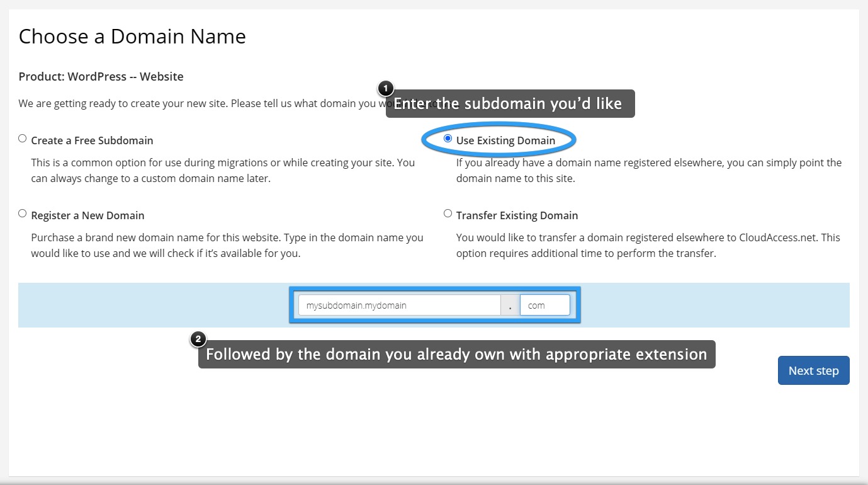Click the 'Product: WordPress -- Website' text

click(101, 77)
